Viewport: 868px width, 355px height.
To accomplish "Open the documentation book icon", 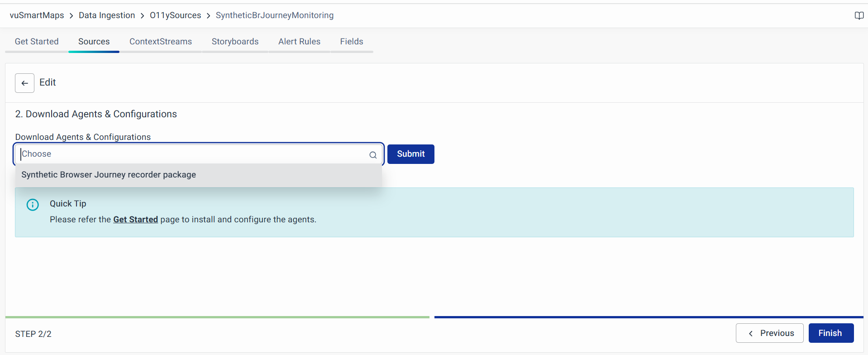I will [858, 16].
